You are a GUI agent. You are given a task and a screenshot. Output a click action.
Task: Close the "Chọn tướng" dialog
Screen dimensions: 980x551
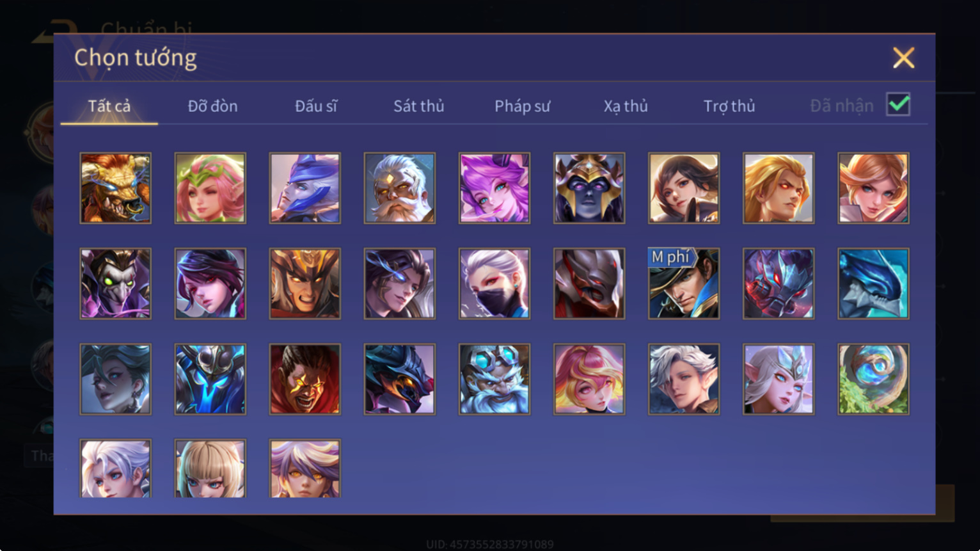point(903,58)
